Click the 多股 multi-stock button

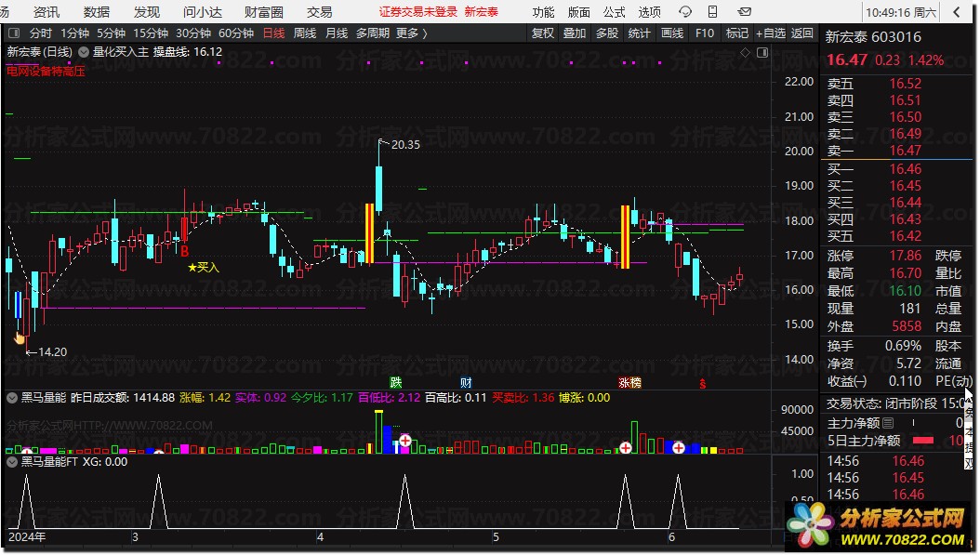pyautogui.click(x=607, y=33)
